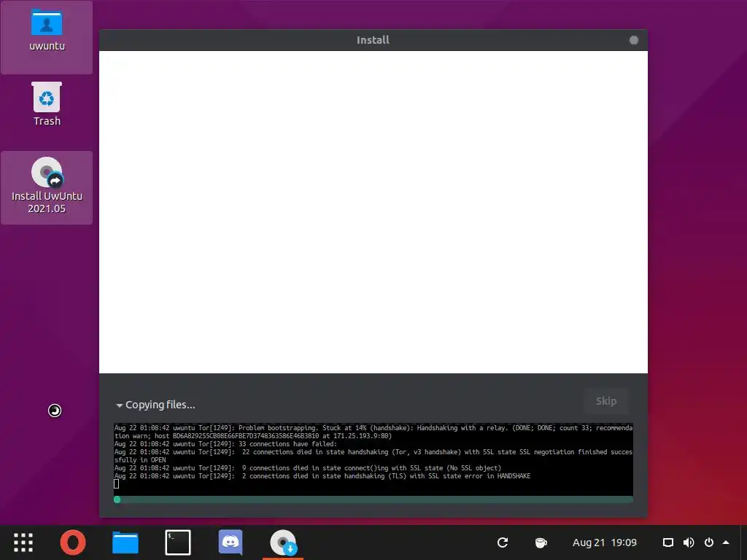Screen dimensions: 747x560
Task: Click the log line "33 connections have failed:"
Action: click(x=225, y=444)
